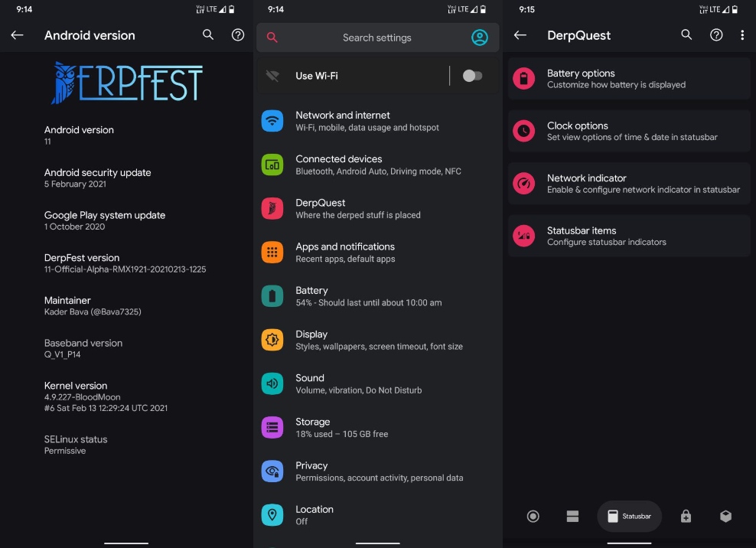Open Android security update 5 February 2021
The width and height of the screenshot is (756, 548).
tap(97, 178)
